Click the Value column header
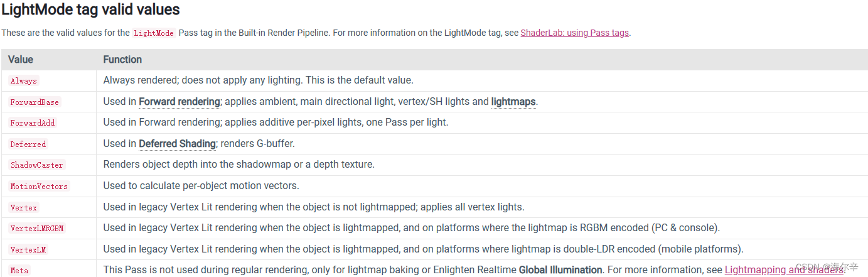Image resolution: width=868 pixels, height=277 pixels. click(21, 60)
